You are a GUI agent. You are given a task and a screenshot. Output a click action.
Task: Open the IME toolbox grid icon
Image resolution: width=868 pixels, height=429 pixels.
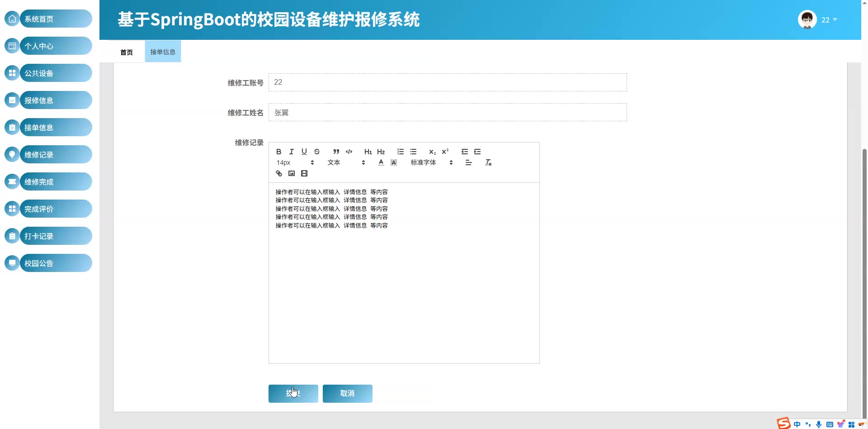[x=851, y=424]
